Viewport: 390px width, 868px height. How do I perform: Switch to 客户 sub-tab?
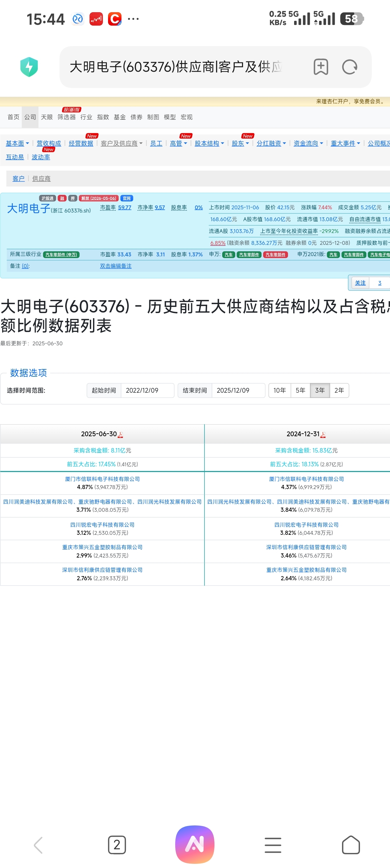click(19, 179)
